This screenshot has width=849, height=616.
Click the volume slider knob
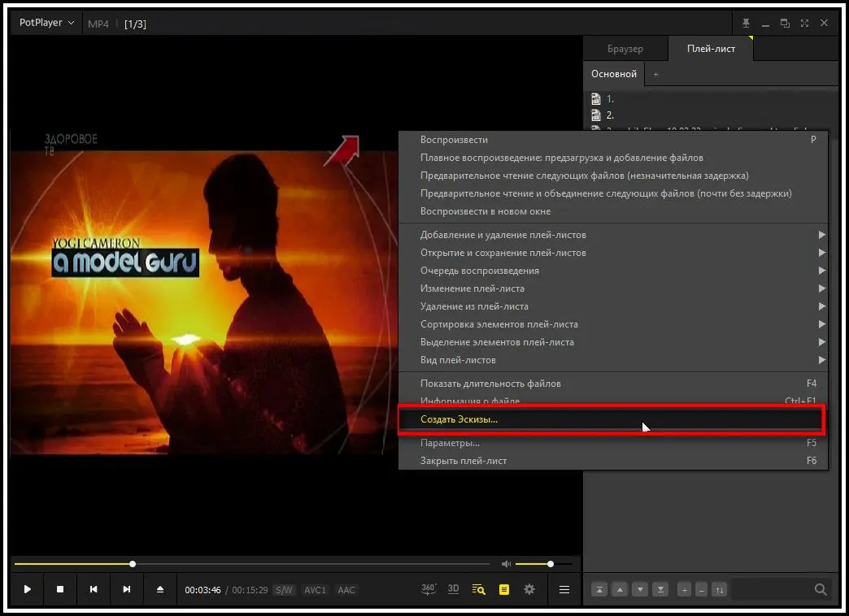(x=551, y=564)
